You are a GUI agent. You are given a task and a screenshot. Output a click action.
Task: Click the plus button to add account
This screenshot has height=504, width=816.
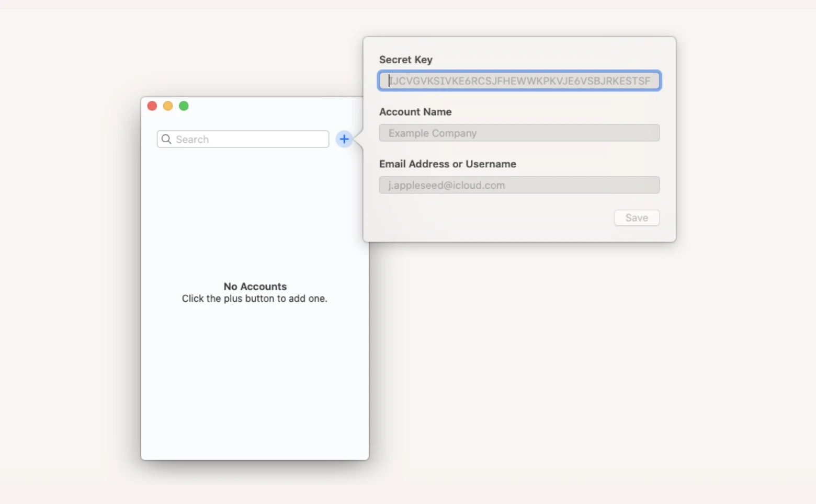pyautogui.click(x=344, y=139)
